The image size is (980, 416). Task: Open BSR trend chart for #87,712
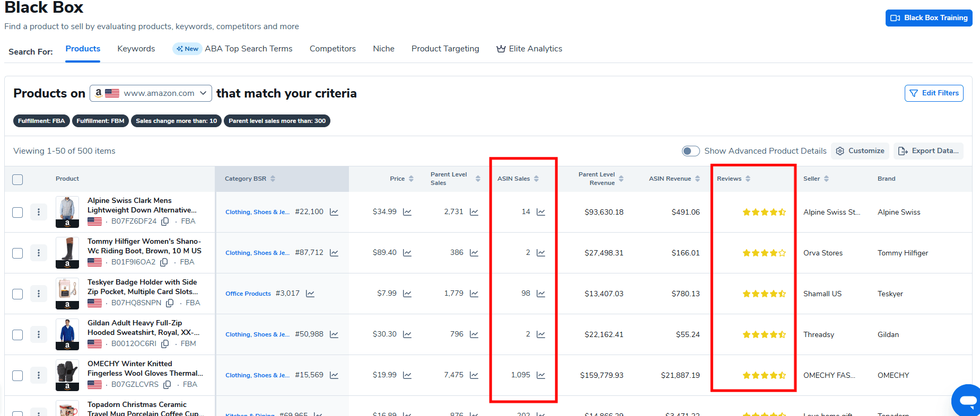pos(334,253)
